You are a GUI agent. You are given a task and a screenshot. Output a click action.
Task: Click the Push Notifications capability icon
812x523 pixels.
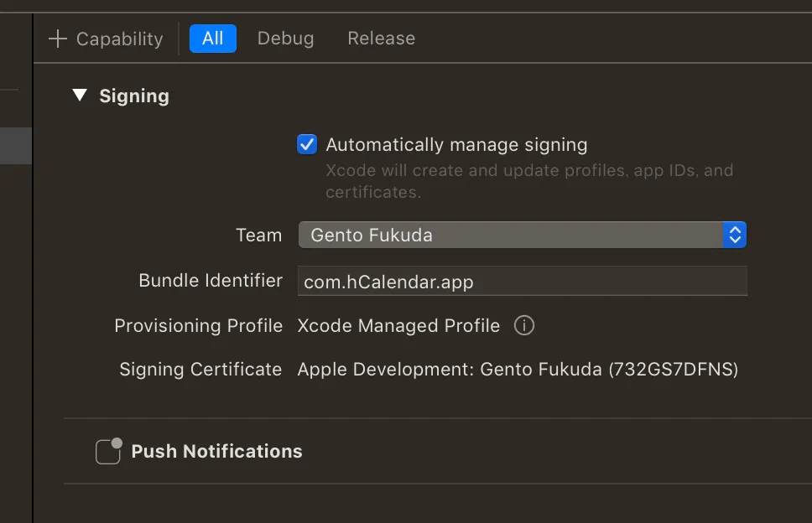108,451
